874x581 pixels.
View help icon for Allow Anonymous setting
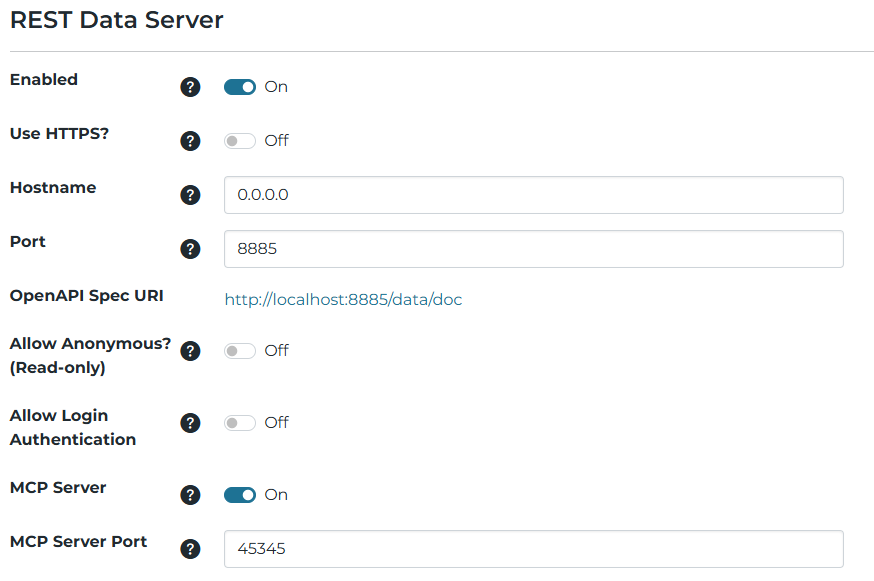(190, 351)
